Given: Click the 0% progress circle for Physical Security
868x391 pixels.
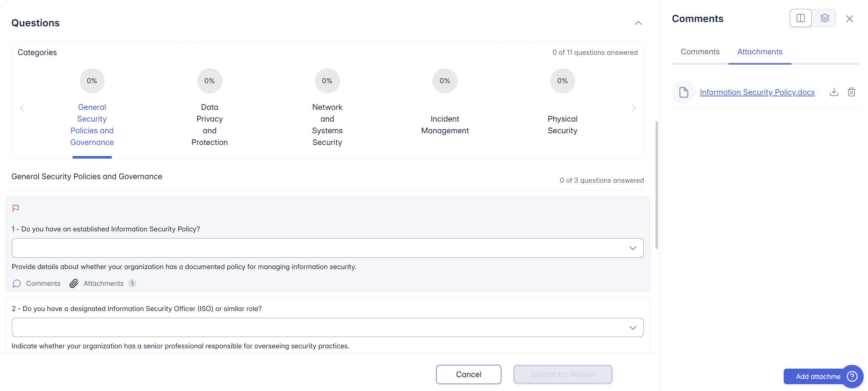Looking at the screenshot, I should coord(562,81).
